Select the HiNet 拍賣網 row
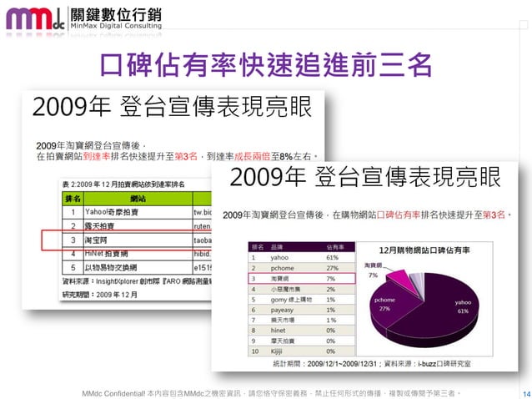This screenshot has height=399, width=532. pos(137,254)
